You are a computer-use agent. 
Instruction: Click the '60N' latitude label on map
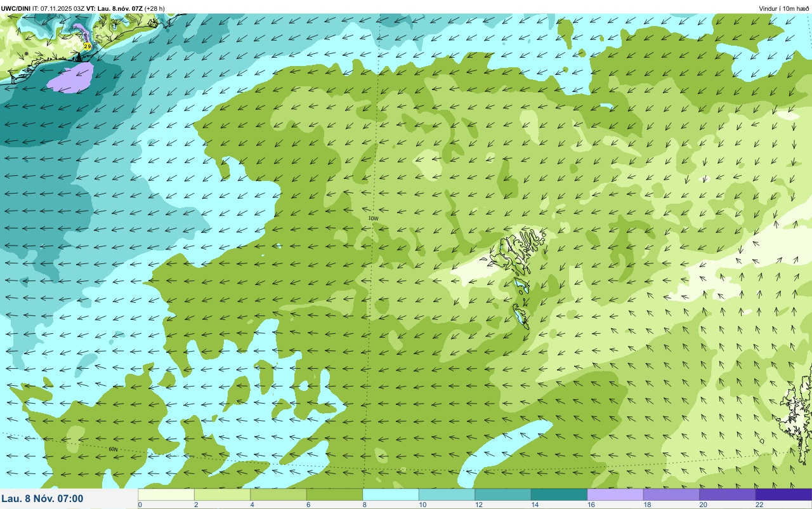coord(113,449)
